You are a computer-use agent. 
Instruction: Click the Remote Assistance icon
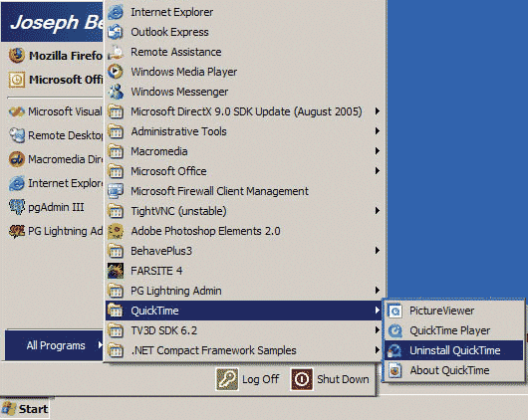[x=116, y=52]
